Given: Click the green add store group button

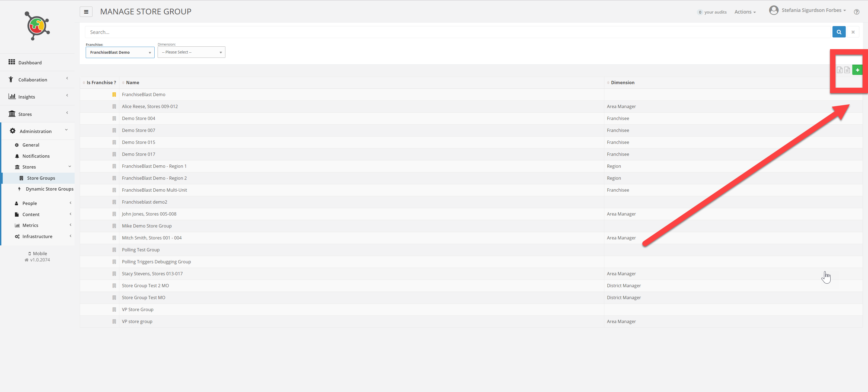Looking at the screenshot, I should tap(857, 70).
